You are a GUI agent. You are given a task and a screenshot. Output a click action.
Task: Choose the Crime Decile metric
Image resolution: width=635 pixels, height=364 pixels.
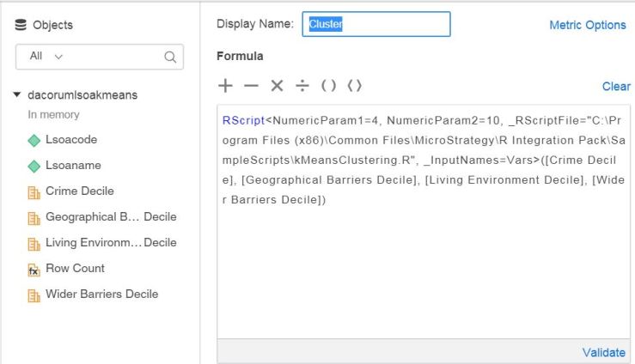79,191
